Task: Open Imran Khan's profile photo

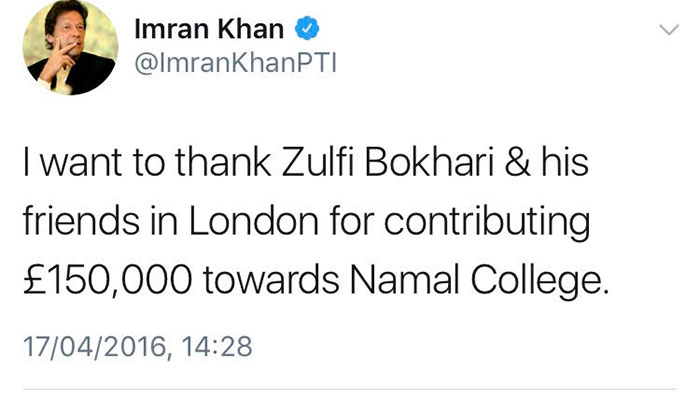Action: tap(71, 47)
